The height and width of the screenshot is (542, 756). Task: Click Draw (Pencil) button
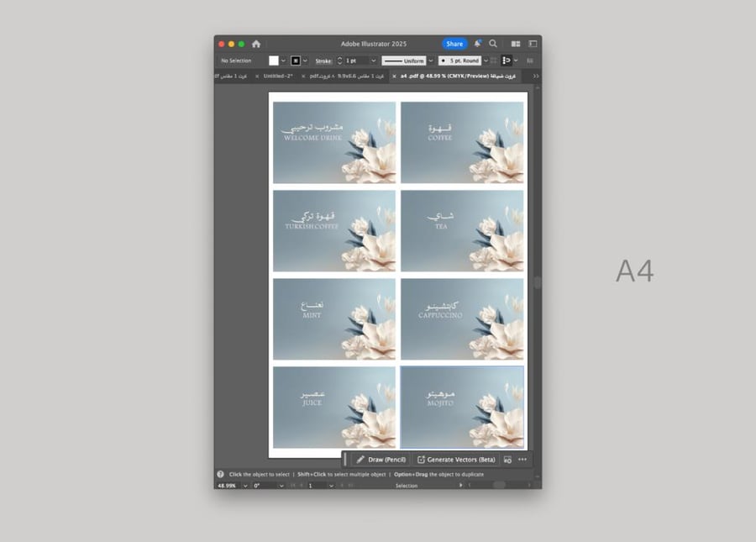[x=381, y=460]
